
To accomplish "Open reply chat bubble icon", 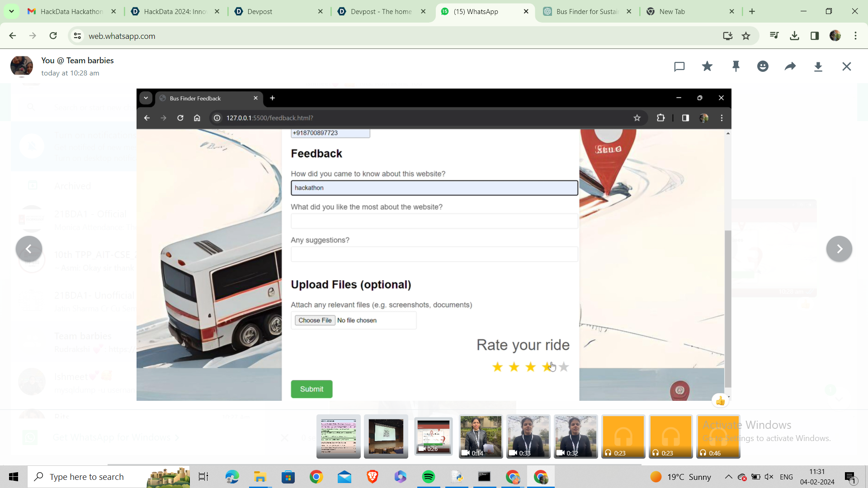I will pyautogui.click(x=679, y=67).
